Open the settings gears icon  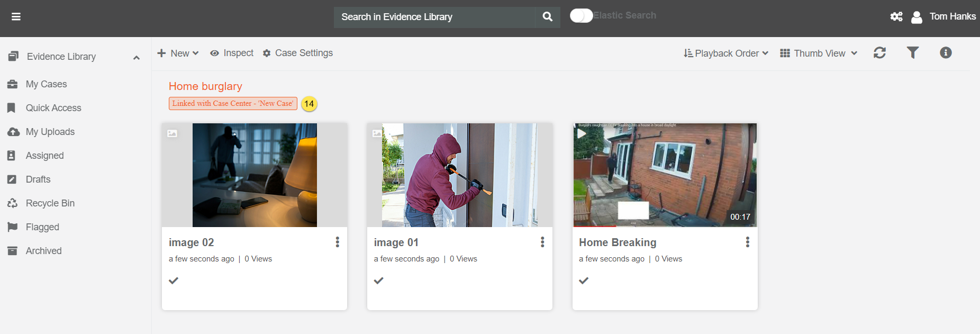896,17
